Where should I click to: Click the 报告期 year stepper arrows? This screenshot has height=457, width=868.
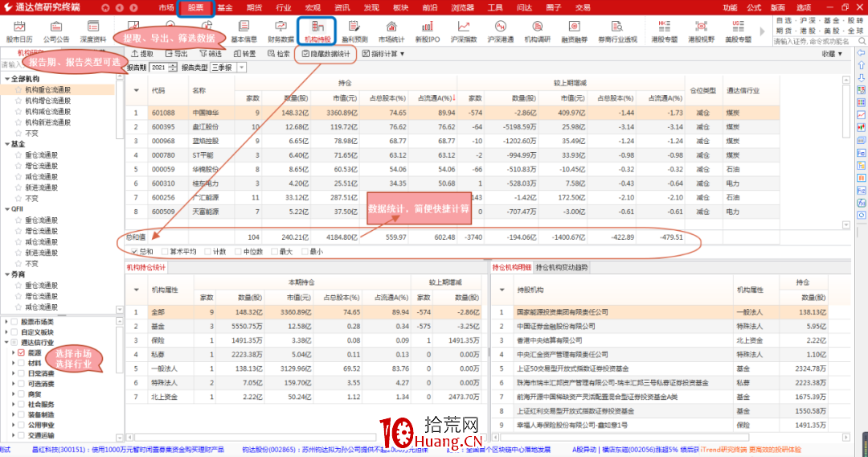coord(173,68)
